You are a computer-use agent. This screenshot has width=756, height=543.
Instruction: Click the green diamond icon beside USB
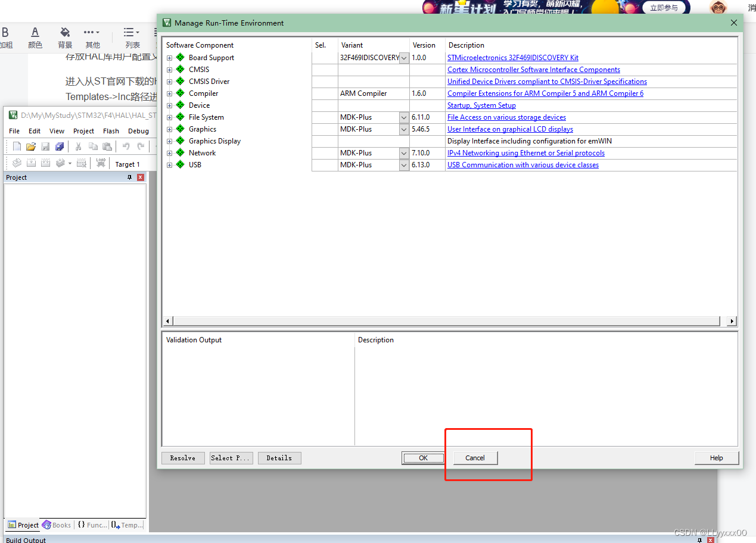pos(180,164)
